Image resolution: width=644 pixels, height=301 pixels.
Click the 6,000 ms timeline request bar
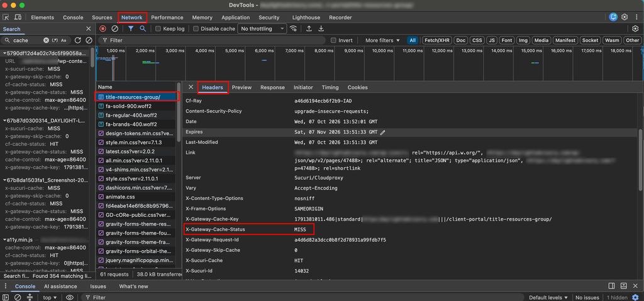264,60
